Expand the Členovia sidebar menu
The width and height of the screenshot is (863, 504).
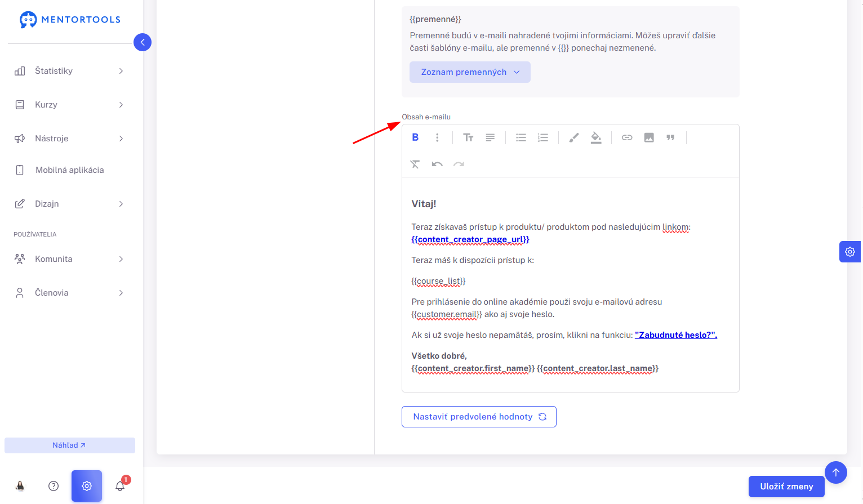[69, 293]
